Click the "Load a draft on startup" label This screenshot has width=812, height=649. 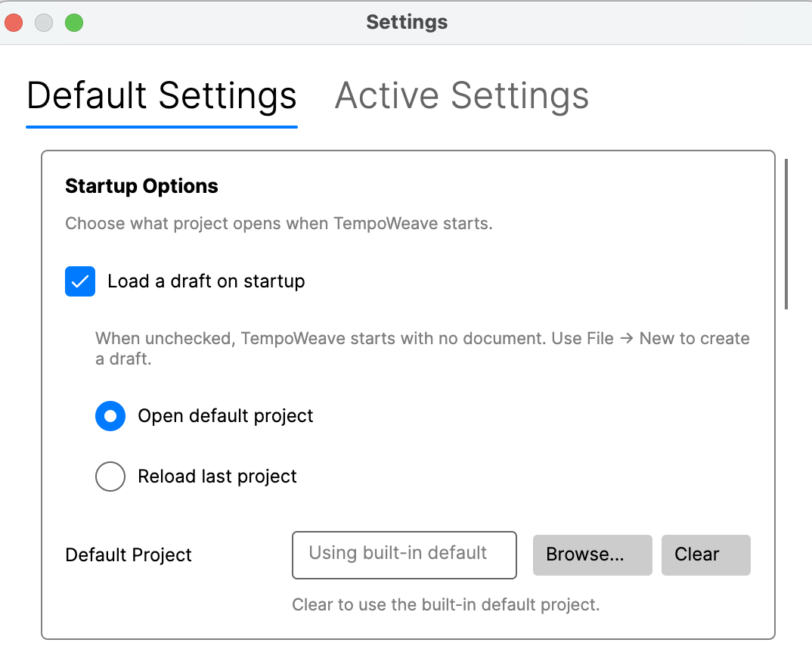pos(206,281)
